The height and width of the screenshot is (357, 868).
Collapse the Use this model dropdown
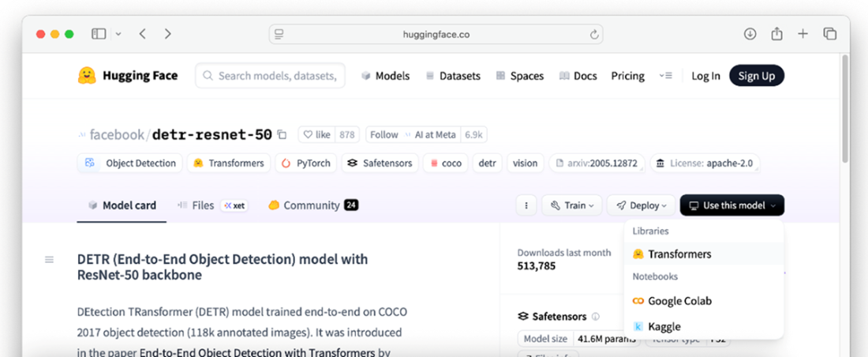point(731,205)
